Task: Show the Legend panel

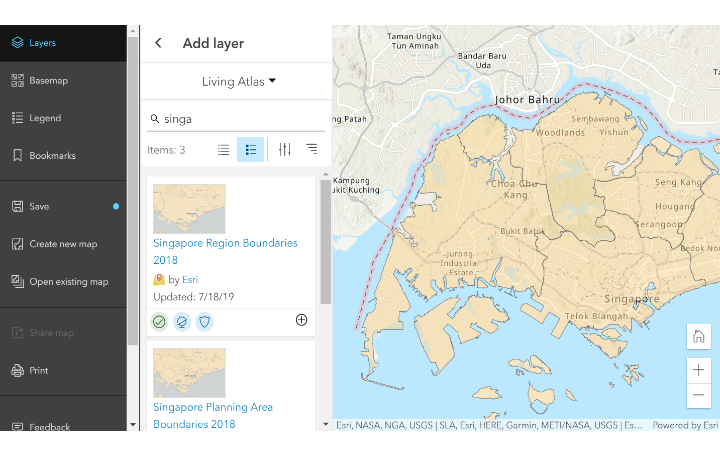Action: pyautogui.click(x=63, y=118)
